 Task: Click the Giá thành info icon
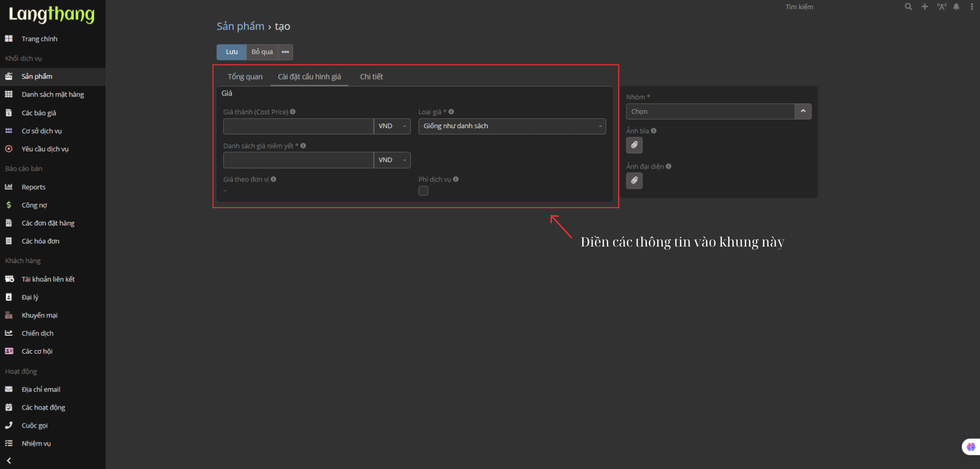tap(293, 112)
